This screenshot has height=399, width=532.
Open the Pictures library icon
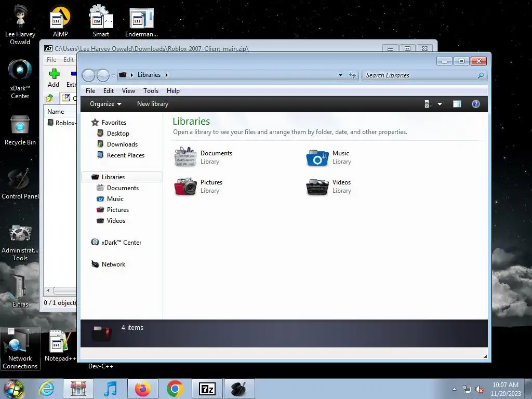(185, 187)
